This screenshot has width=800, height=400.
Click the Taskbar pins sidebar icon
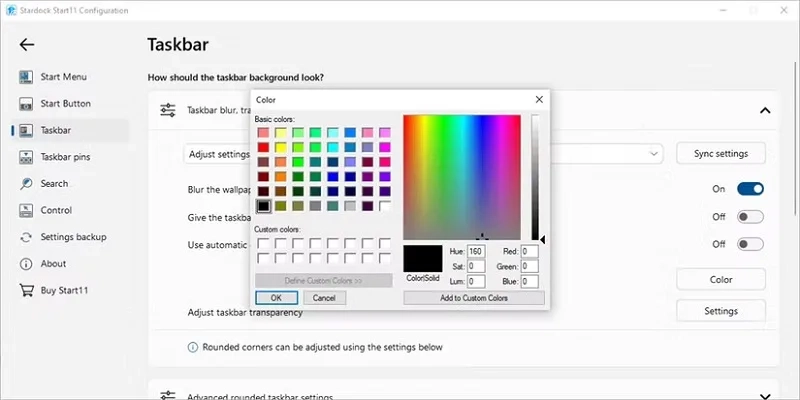26,157
